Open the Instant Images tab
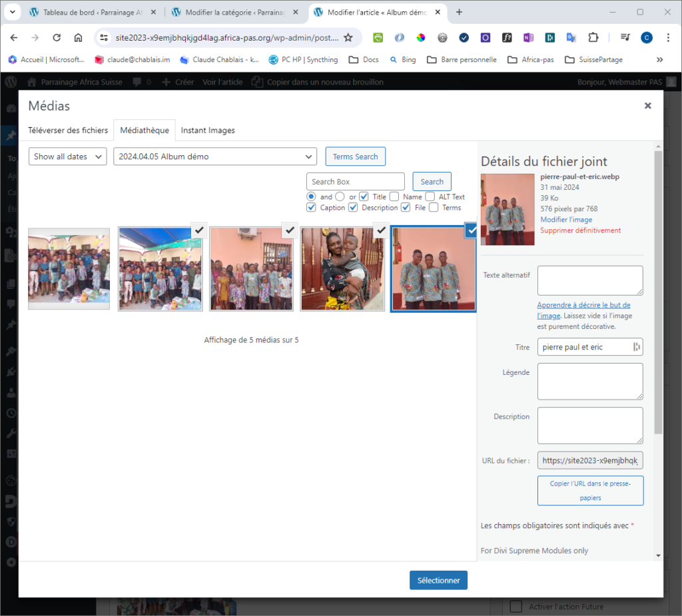 click(208, 131)
